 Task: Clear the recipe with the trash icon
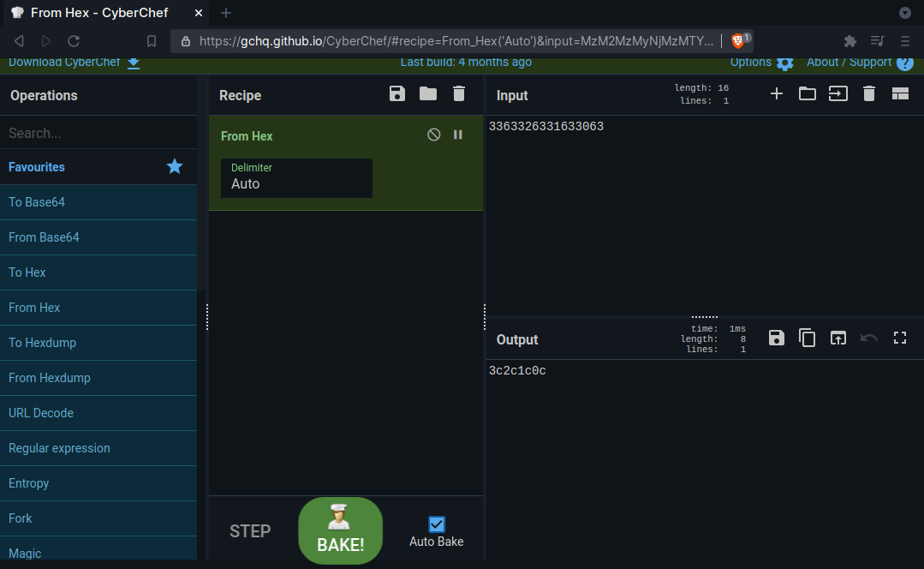459,93
